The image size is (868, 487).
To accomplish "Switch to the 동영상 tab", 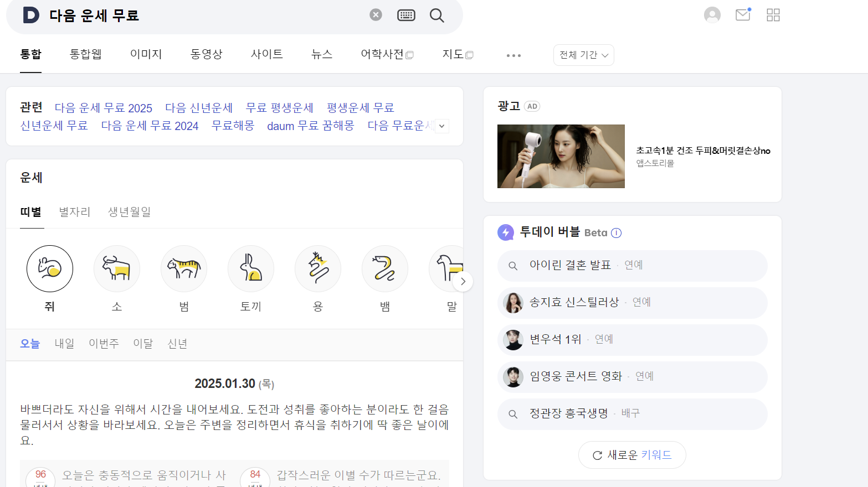I will (x=207, y=54).
